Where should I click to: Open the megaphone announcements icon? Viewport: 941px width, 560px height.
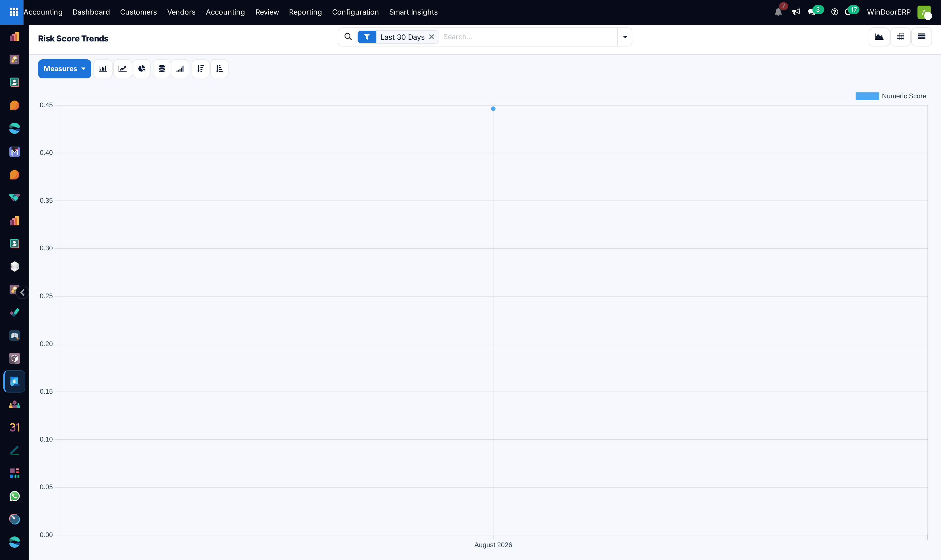tap(796, 12)
